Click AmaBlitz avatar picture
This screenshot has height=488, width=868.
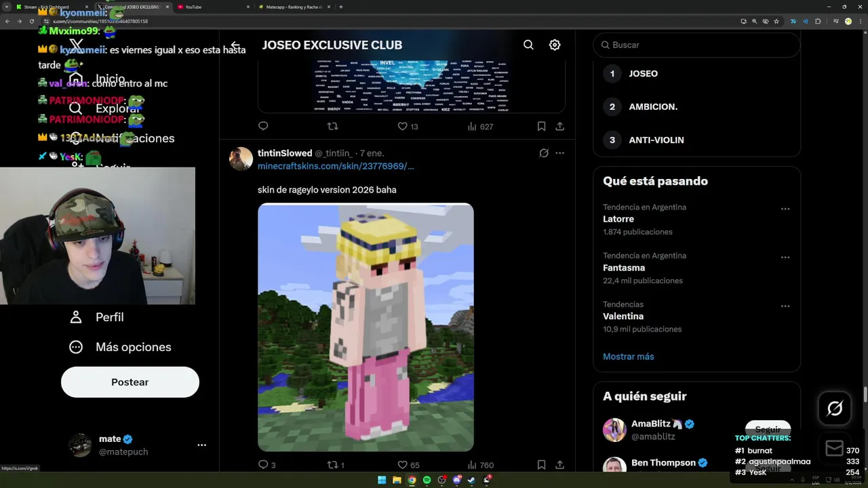click(614, 430)
